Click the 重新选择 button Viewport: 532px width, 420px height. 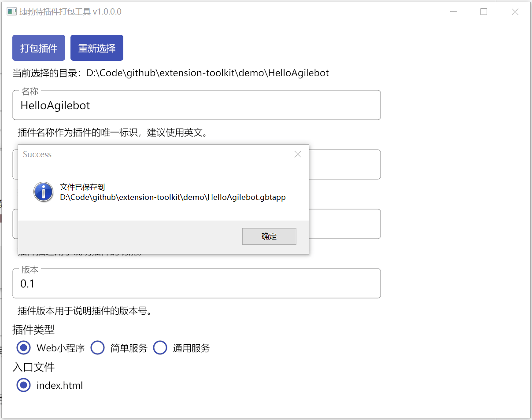[96, 48]
